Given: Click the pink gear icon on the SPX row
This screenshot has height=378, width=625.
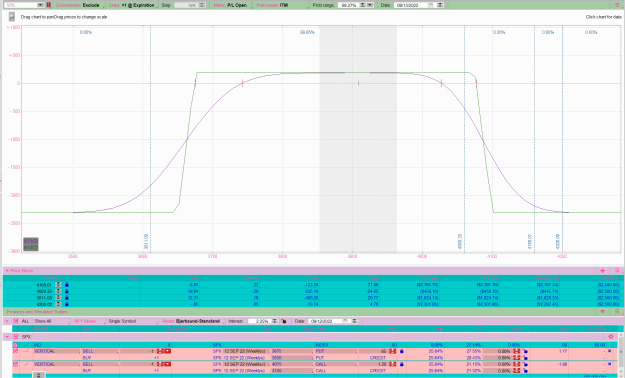Looking at the screenshot, I should point(611,337).
